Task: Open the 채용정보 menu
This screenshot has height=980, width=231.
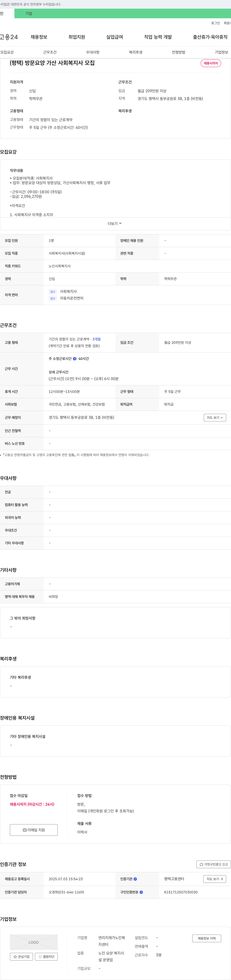Action: [x=39, y=37]
